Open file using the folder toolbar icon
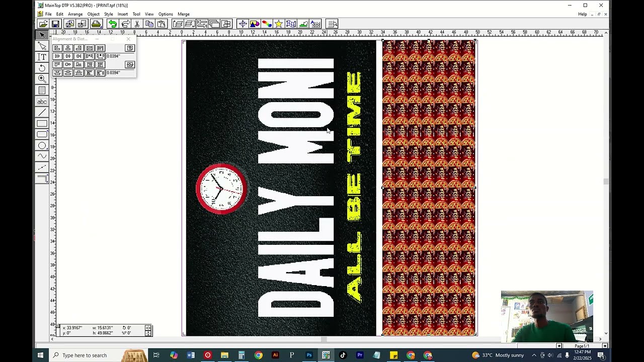The height and width of the screenshot is (362, 644). tap(43, 24)
